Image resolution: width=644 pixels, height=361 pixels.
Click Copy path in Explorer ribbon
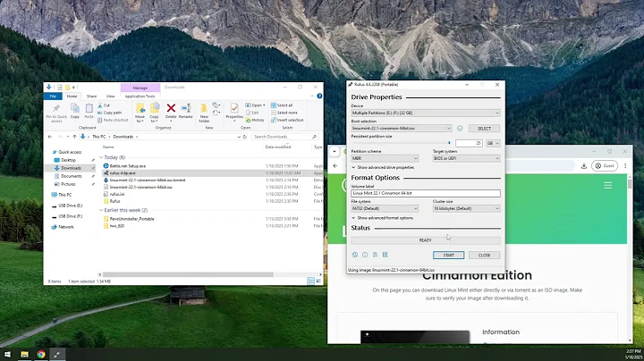click(x=110, y=113)
